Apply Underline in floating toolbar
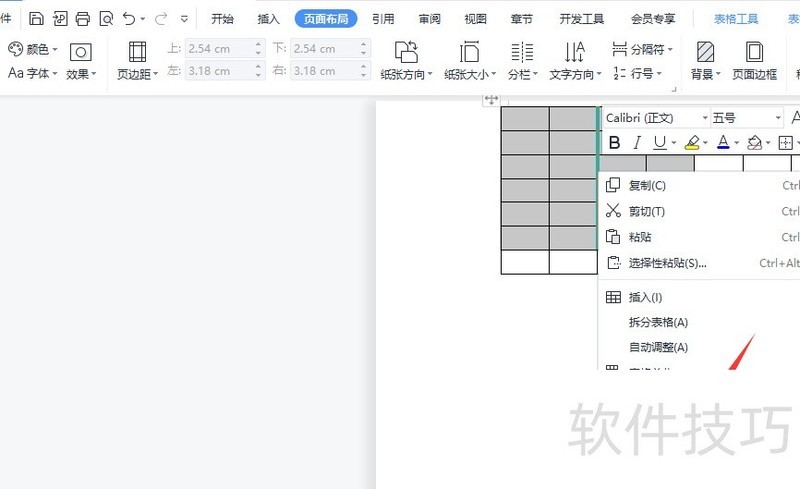This screenshot has width=800, height=489. pos(660,143)
